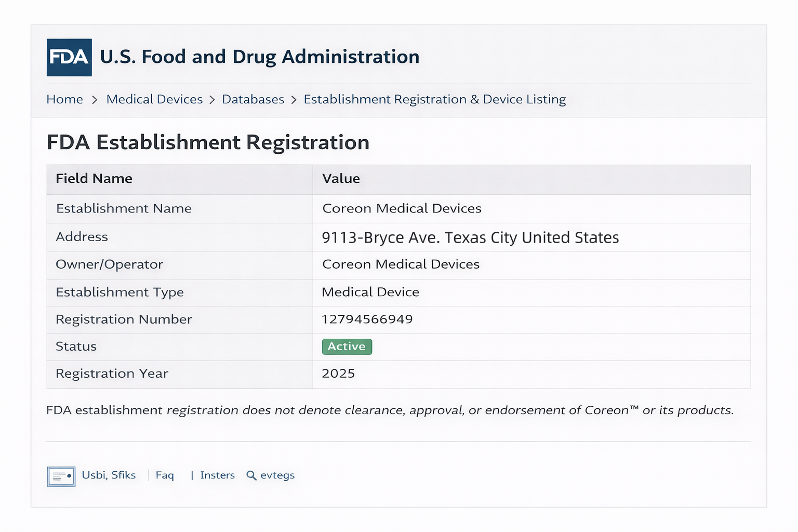Open the Home breadcrumb link

click(64, 99)
